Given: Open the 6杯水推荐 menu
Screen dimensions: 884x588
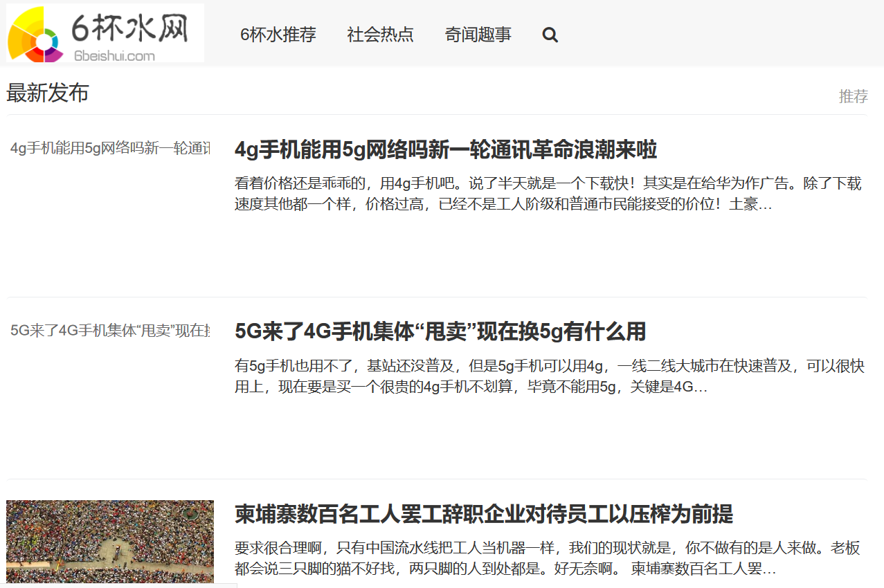Looking at the screenshot, I should (x=278, y=35).
